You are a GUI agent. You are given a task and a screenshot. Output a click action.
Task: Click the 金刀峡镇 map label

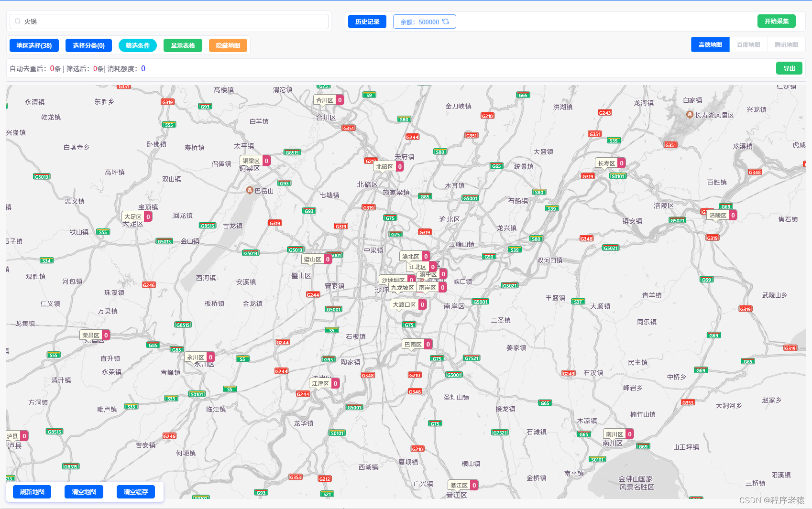click(x=459, y=106)
